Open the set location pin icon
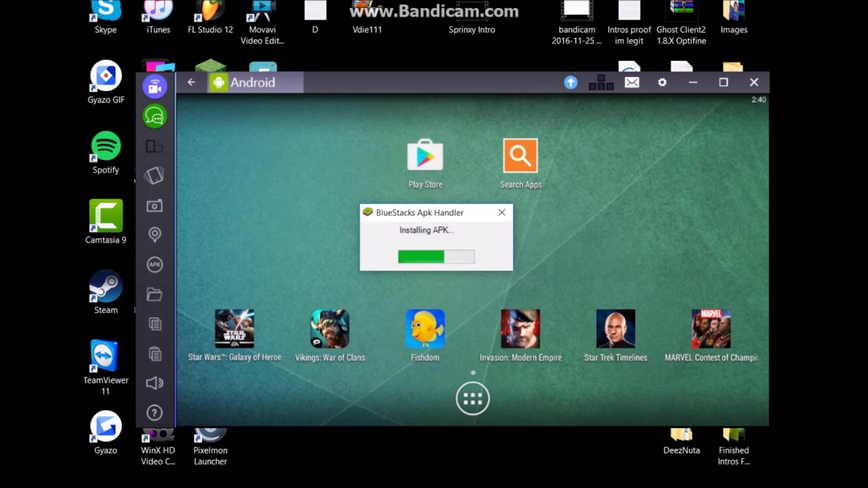868x488 pixels. (x=155, y=235)
